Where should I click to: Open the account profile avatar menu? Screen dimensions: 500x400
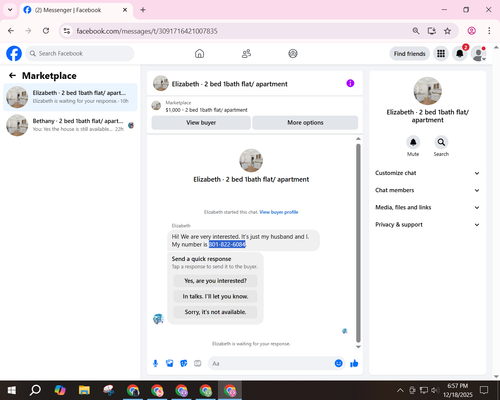[479, 54]
